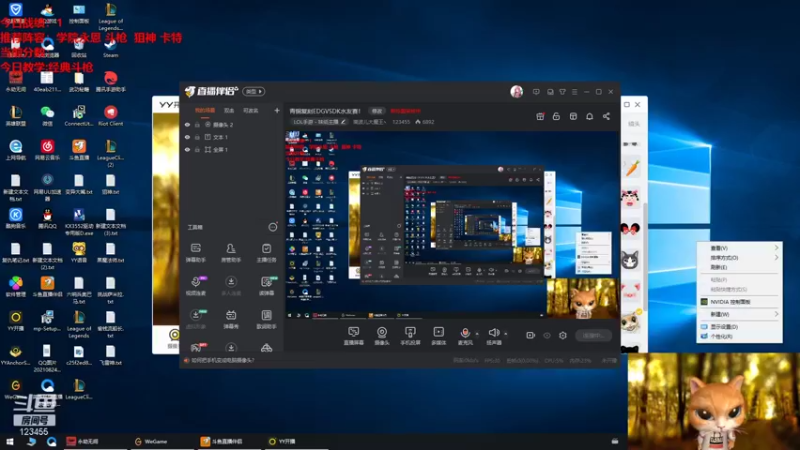Open the 主播任务 tool

click(x=266, y=253)
